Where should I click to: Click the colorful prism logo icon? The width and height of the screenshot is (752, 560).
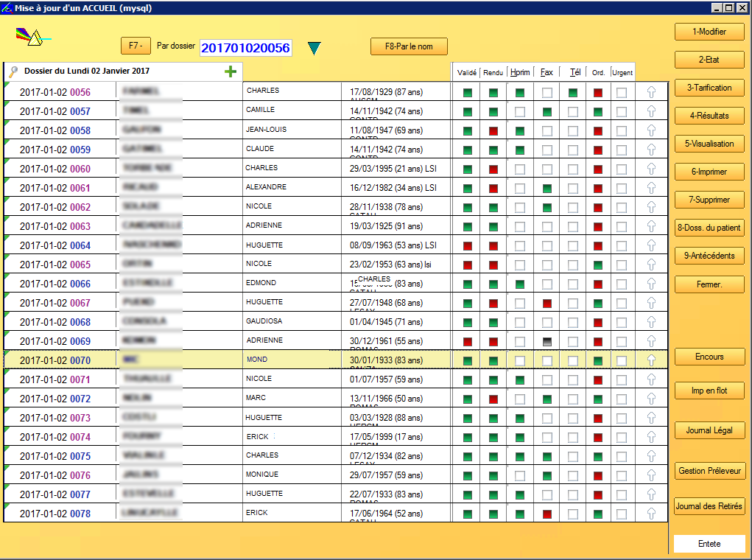[30, 37]
